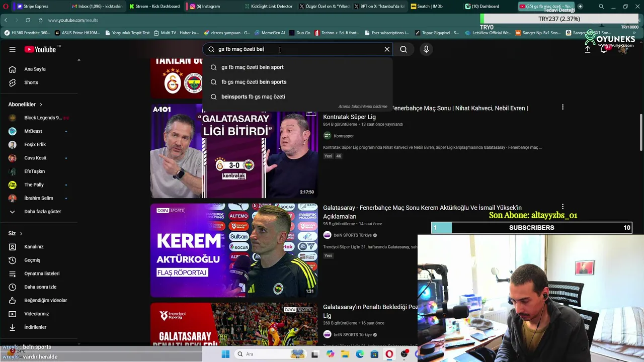Submit search with the magnifier button
Screen dimensions: 644x362
coord(404,49)
